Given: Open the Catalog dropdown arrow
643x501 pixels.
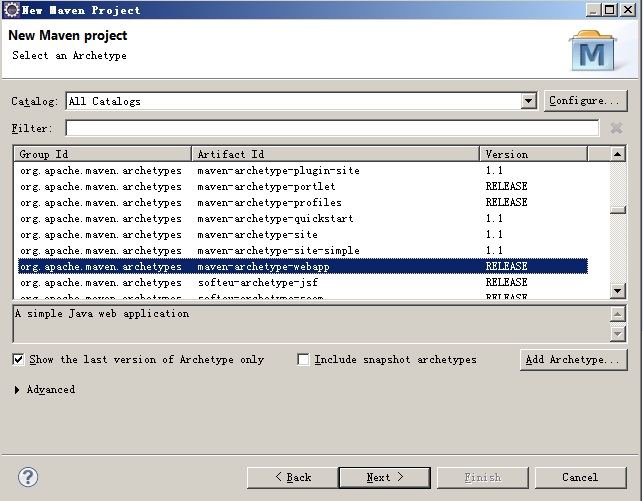Looking at the screenshot, I should click(x=529, y=101).
